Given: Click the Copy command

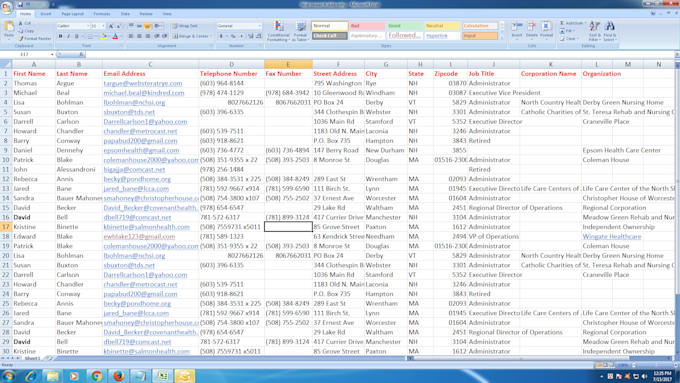Looking at the screenshot, I should (x=26, y=31).
